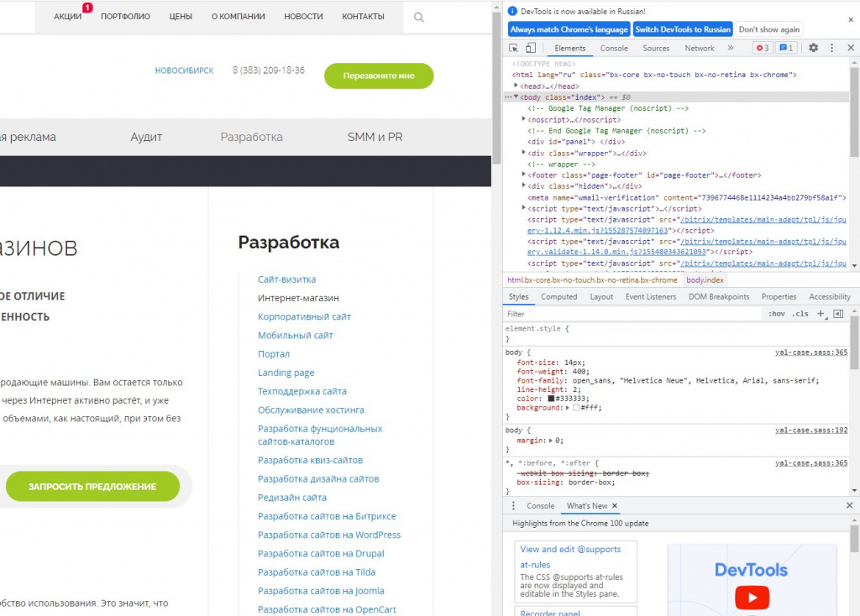Toggle the :hov element state button

[776, 314]
